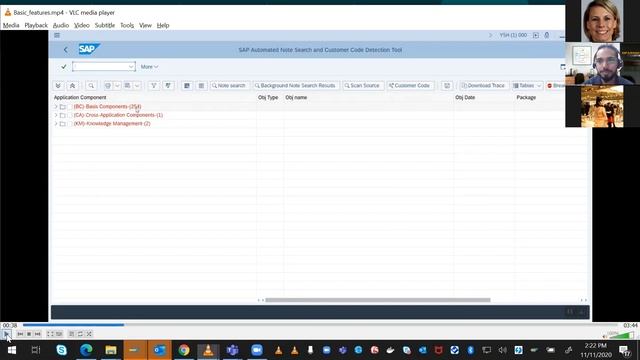Click the Find magnifier toolbar icon
Screen dimensions: 640x360
[x=91, y=86]
